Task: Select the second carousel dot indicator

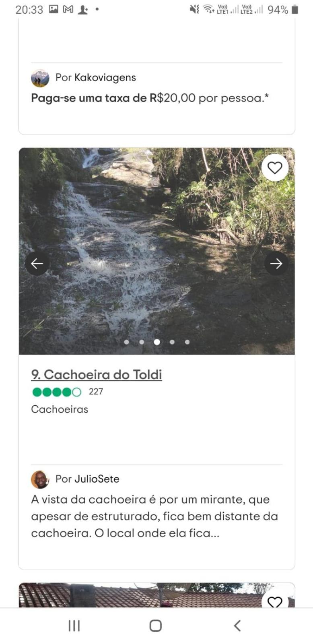Action: 142,342
